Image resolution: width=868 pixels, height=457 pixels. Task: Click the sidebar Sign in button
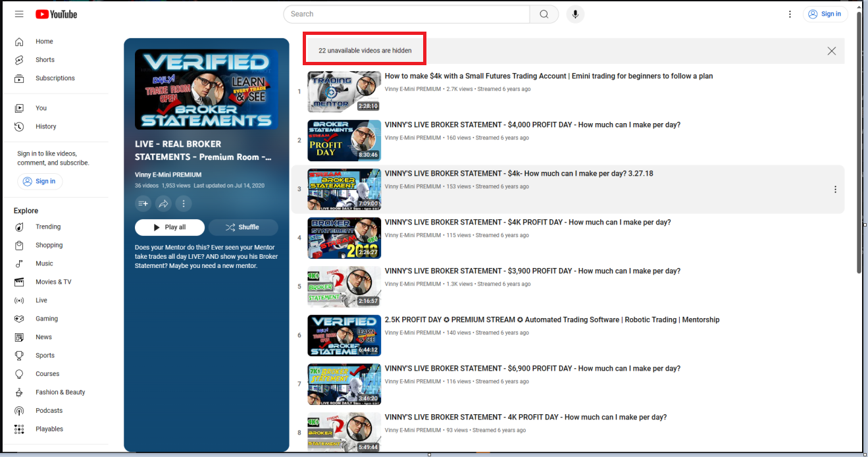coord(39,181)
